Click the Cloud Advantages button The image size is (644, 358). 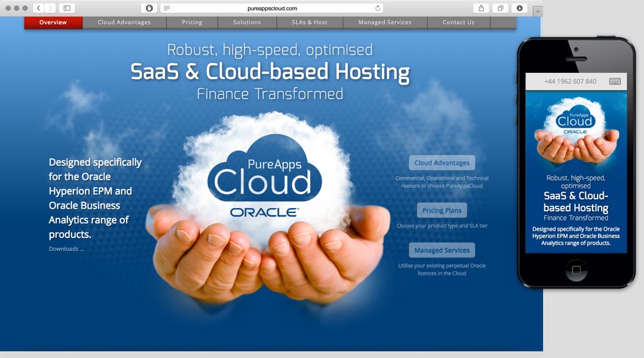tap(442, 163)
